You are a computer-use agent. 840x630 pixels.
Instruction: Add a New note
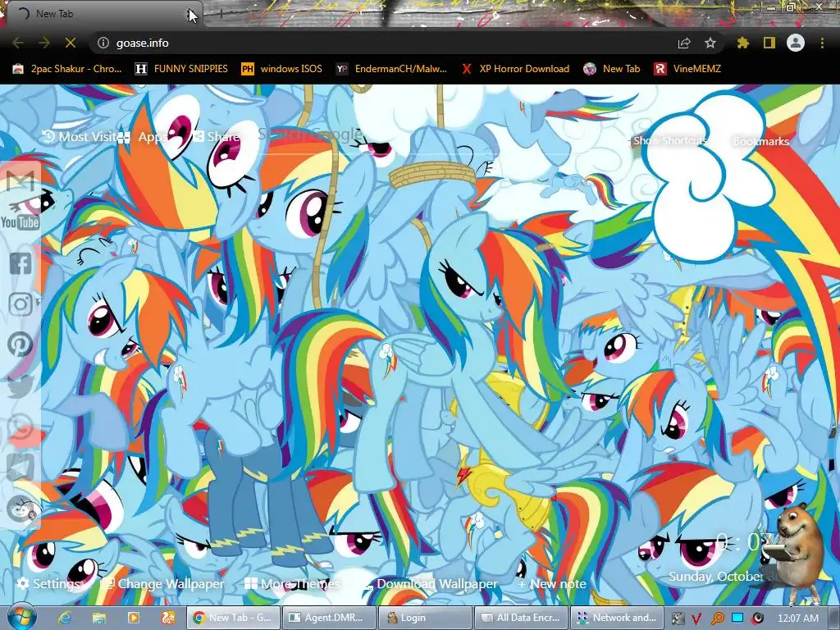click(552, 583)
